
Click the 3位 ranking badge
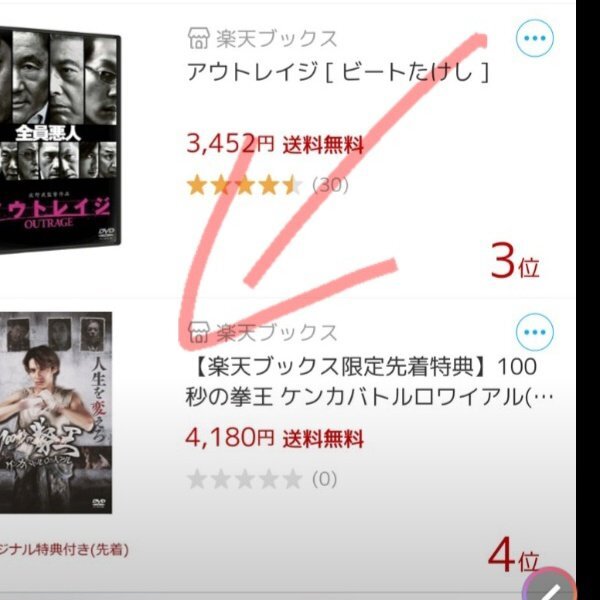pos(515,261)
